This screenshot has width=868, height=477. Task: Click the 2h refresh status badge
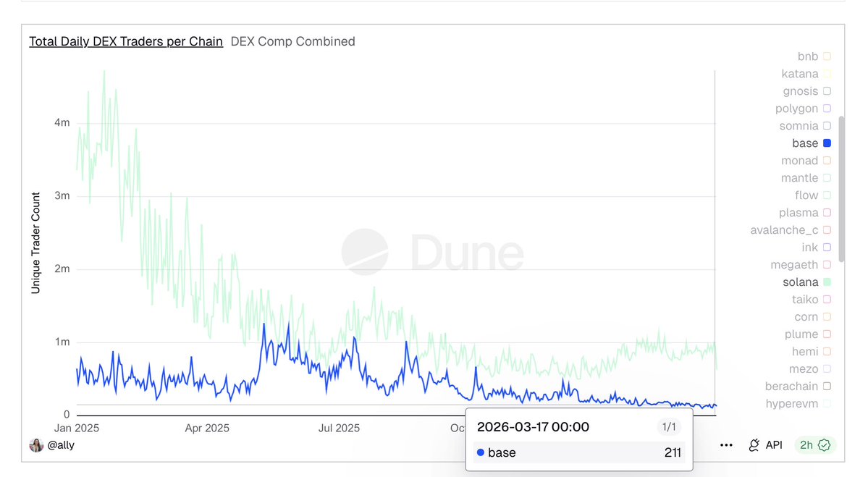[x=815, y=445]
